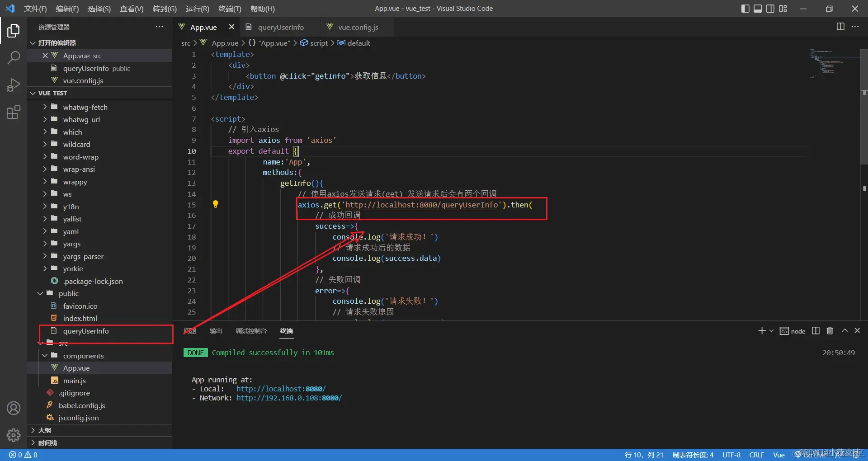
Task: Maximize terminal panel with the up chevron
Action: click(x=844, y=331)
